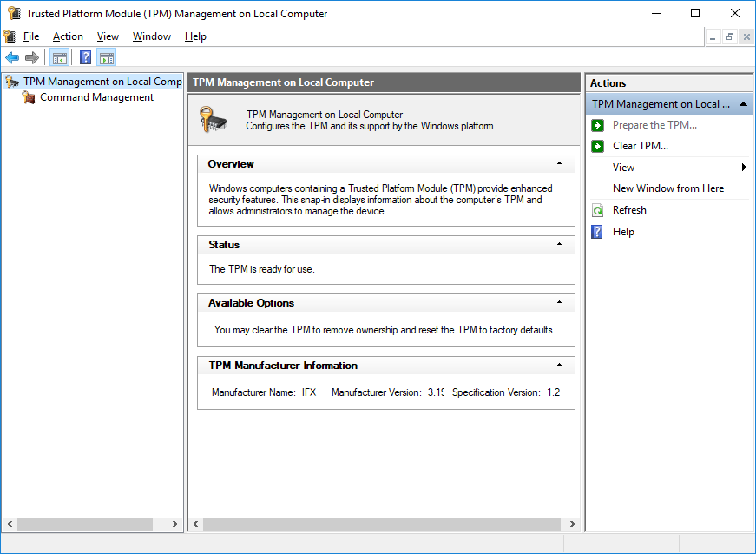Open the File menu
Viewport: 756px width, 554px height.
(x=31, y=36)
